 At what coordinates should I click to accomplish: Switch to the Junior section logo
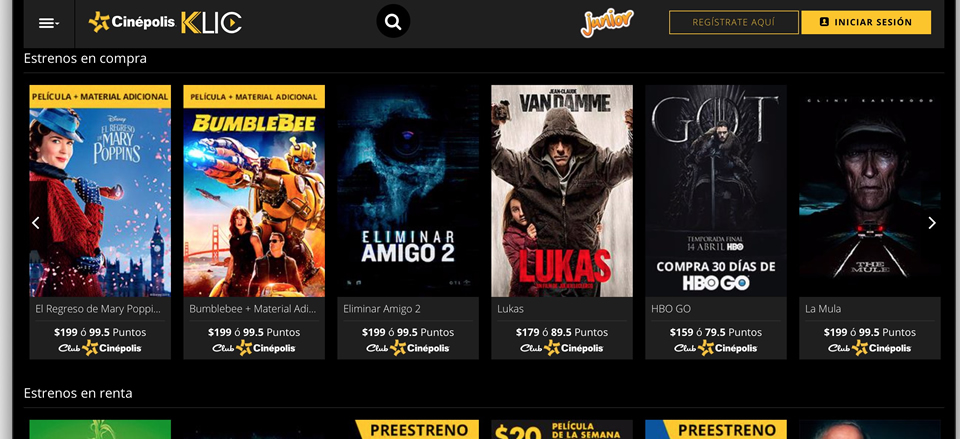(607, 23)
